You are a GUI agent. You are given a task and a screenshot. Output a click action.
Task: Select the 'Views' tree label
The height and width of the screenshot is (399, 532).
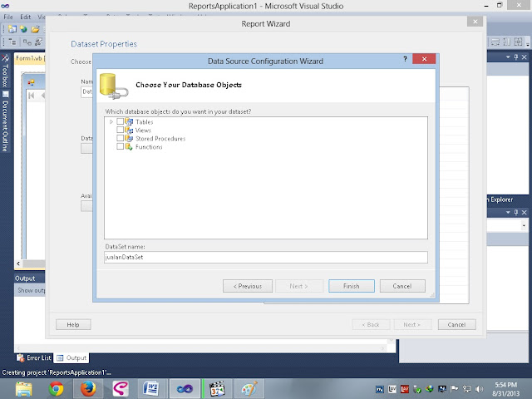(x=143, y=131)
